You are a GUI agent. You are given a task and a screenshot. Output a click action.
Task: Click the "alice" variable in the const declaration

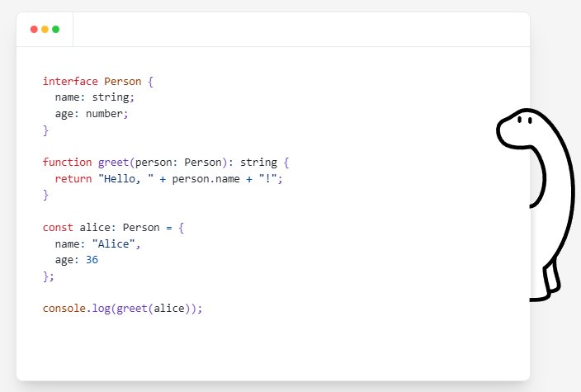(x=94, y=227)
